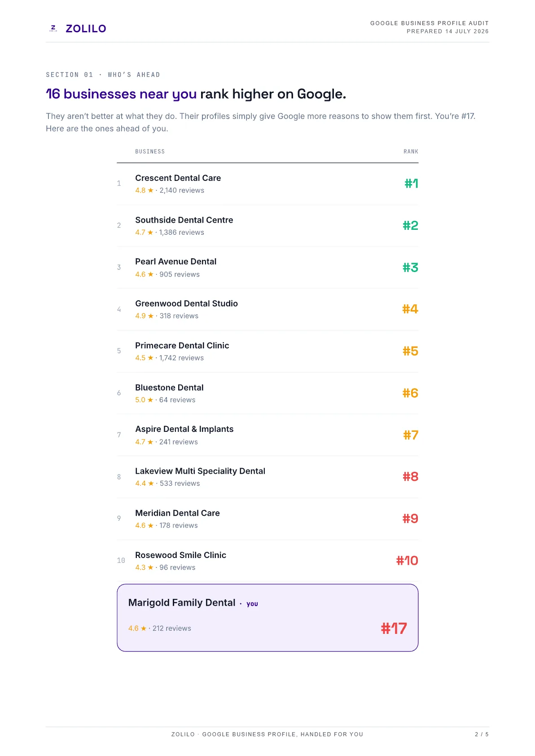Click the #17 rank in highlighted card
535x756 pixels.
pos(394,629)
